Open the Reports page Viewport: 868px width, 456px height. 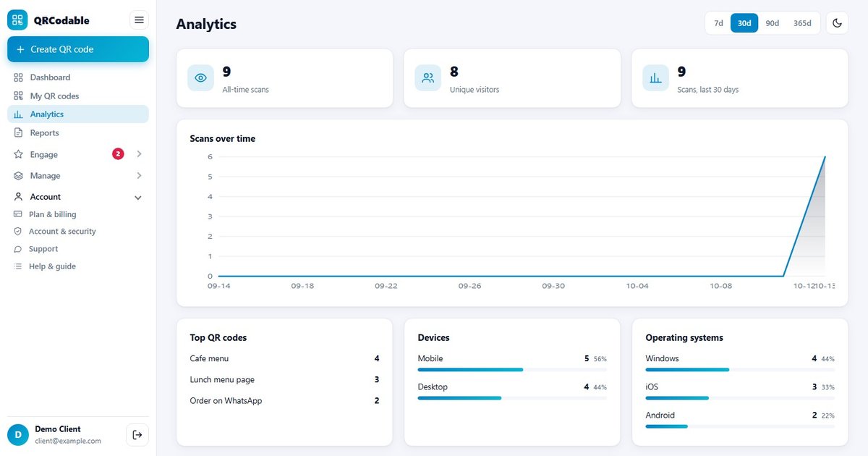pos(78,132)
